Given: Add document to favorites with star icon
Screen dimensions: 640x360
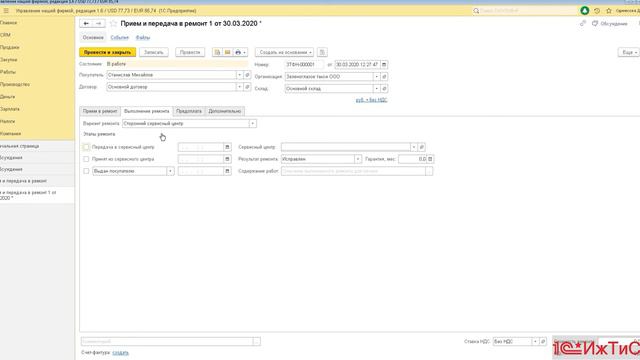Looking at the screenshot, I should point(113,24).
